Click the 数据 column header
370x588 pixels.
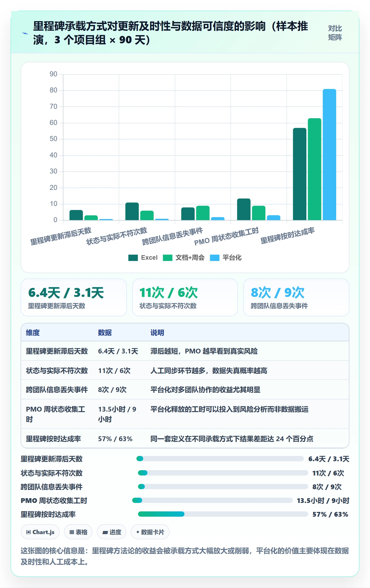click(105, 333)
